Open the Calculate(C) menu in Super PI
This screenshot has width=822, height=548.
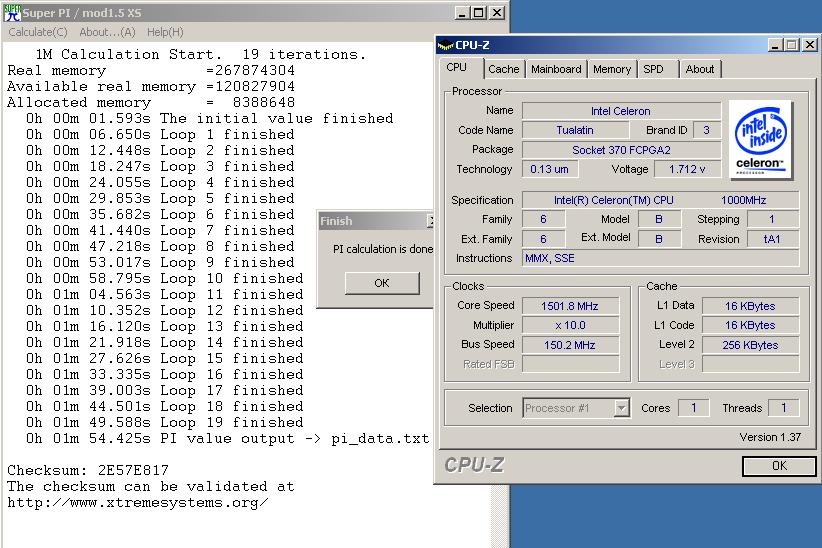coord(38,33)
